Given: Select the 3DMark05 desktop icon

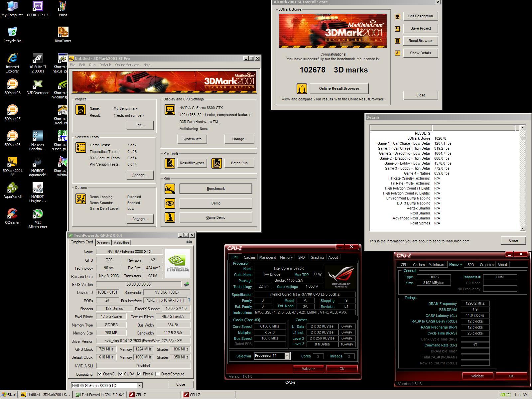Looking at the screenshot, I should tap(12, 113).
